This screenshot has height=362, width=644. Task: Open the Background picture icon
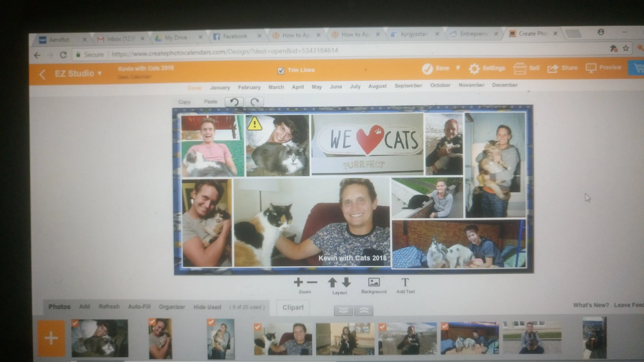click(x=374, y=282)
